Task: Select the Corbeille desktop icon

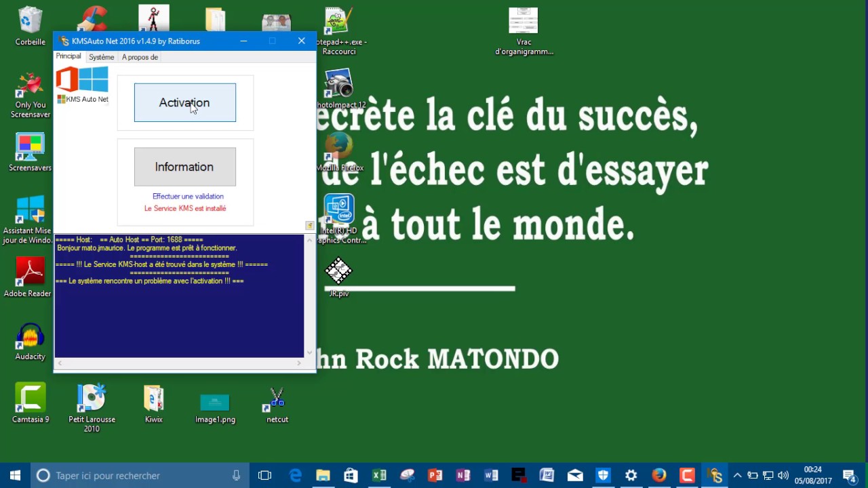Action: tap(31, 26)
